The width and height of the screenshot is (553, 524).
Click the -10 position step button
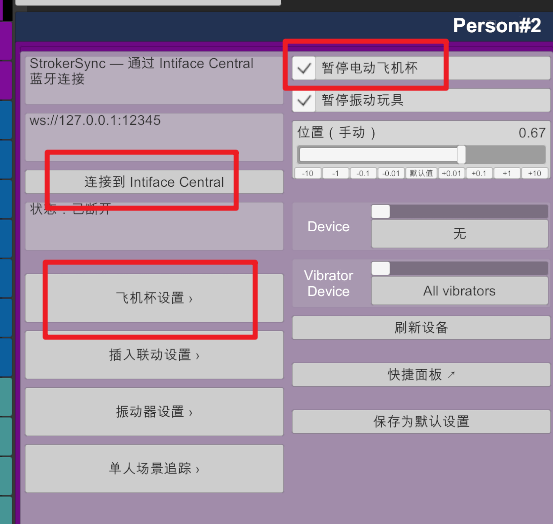(x=308, y=173)
